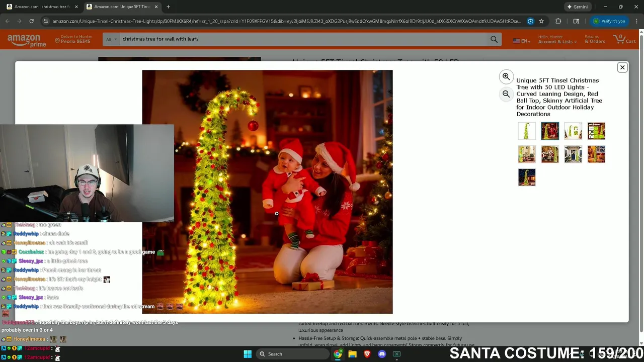The image size is (644, 362).
Task: Open Brave browser from the taskbar
Action: pos(367,354)
